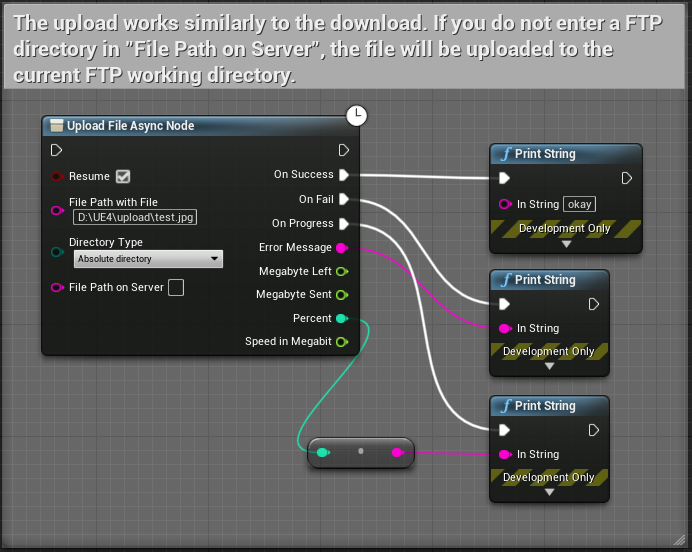692x552 pixels.
Task: Click the 'okay' In String text field
Action: [x=579, y=205]
